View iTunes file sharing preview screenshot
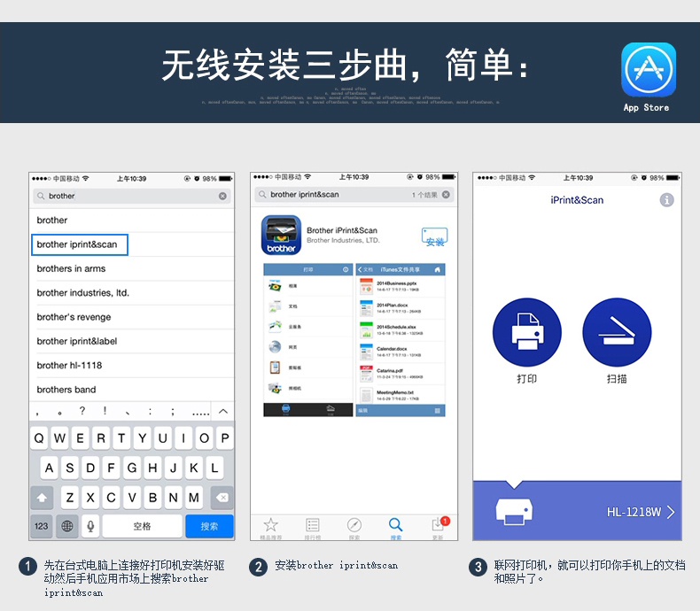The width and height of the screenshot is (700, 611). point(401,340)
